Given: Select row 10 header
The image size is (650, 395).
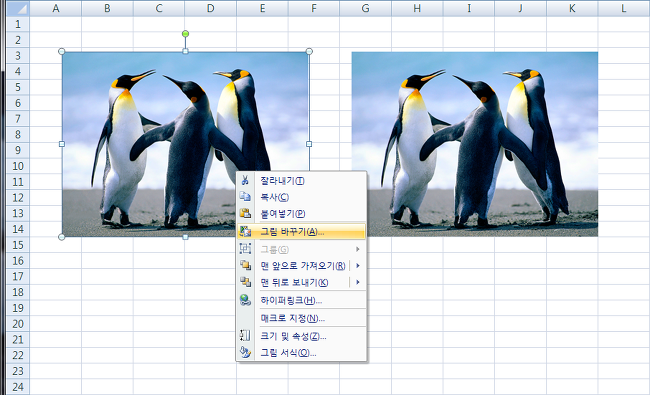Looking at the screenshot, I should click(18, 166).
